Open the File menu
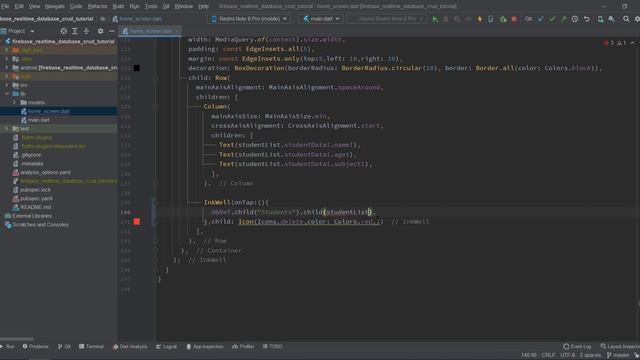 [5, 7]
